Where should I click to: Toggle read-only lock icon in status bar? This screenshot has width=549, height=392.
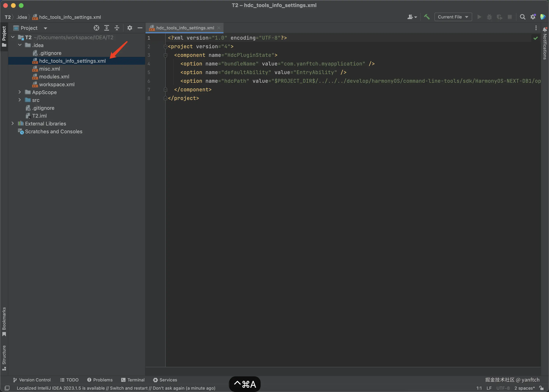click(542, 388)
